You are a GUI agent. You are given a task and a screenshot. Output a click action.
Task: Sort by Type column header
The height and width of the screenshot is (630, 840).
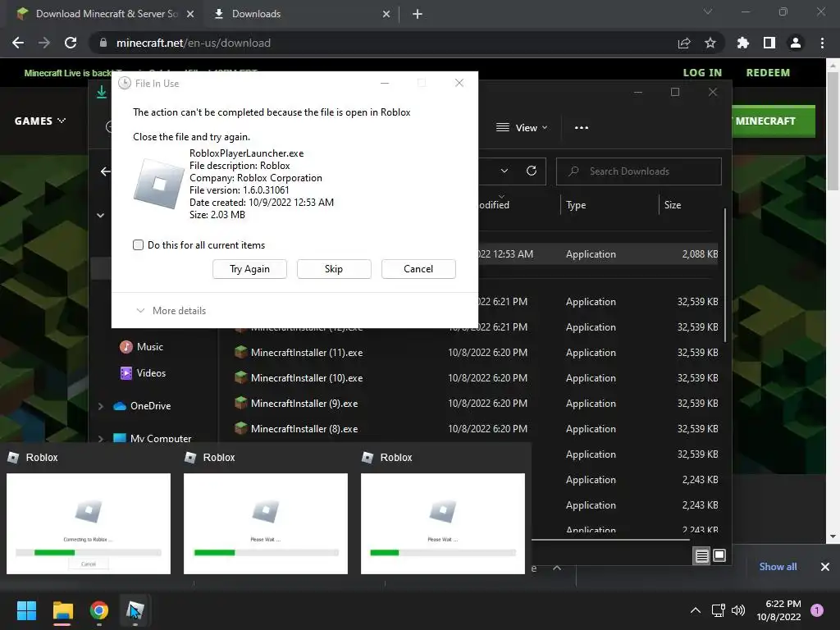(x=576, y=204)
